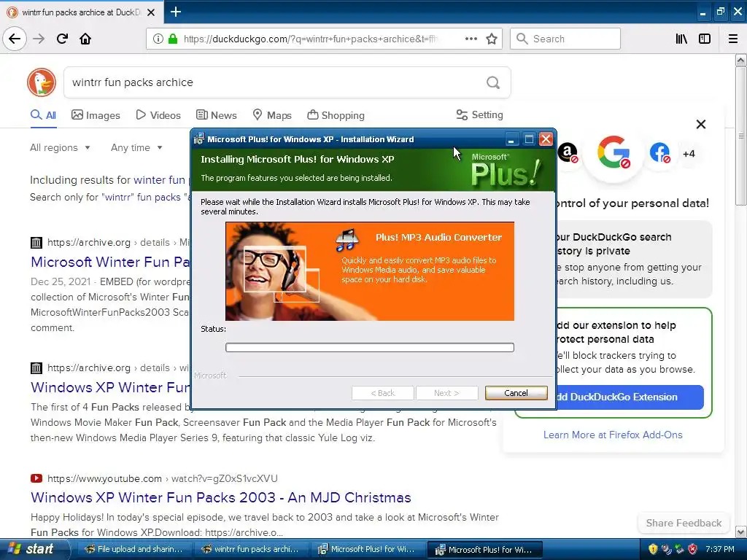This screenshot has width=747, height=560.
Task: Click the blocked Google tracker icon
Action: tap(614, 152)
